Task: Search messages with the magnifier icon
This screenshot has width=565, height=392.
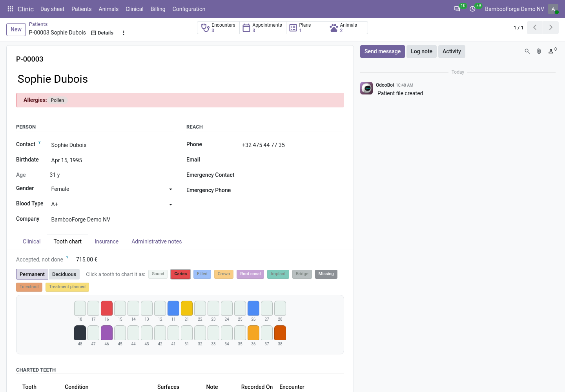Action: click(527, 51)
